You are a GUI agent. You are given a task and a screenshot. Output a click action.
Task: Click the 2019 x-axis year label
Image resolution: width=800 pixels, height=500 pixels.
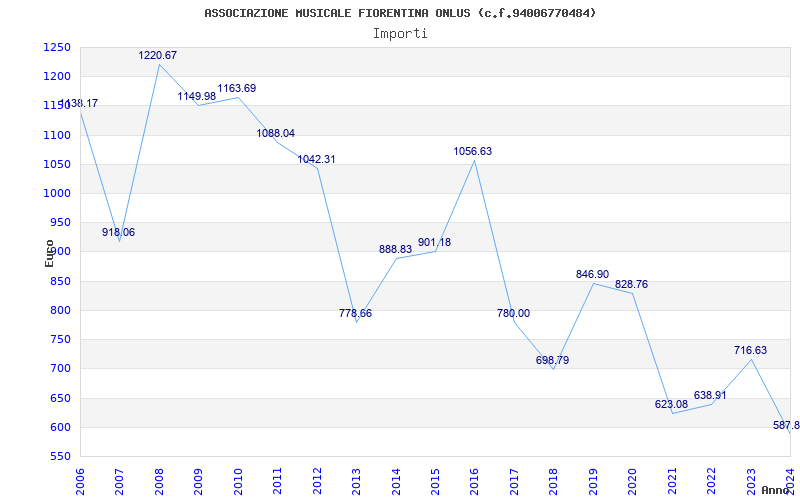(593, 482)
